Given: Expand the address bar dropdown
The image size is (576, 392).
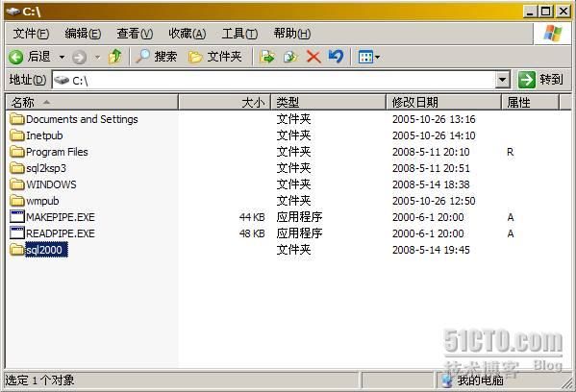Looking at the screenshot, I should (502, 80).
